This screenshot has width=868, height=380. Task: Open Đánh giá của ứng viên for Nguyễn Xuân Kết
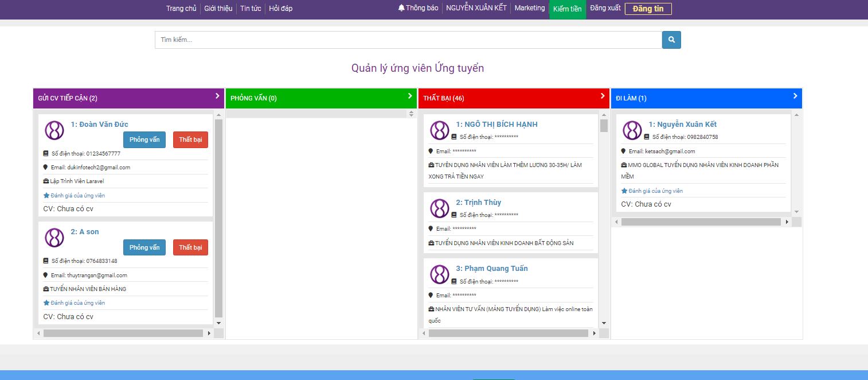[x=655, y=191]
